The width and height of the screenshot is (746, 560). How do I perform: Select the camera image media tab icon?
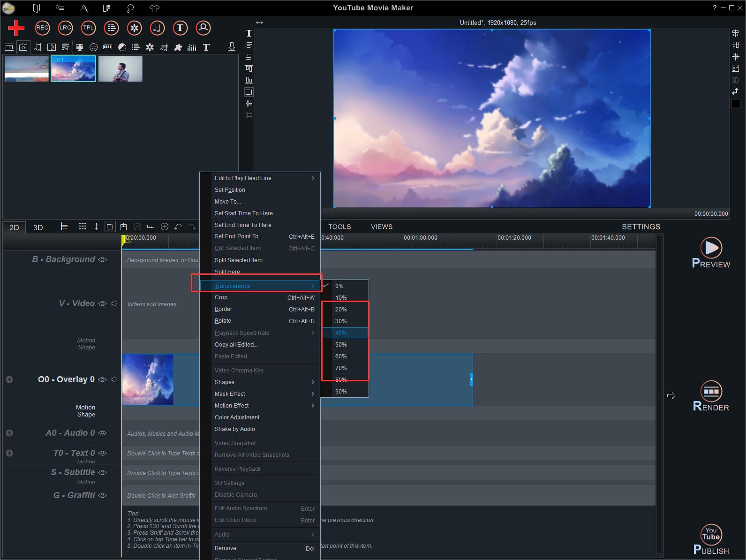[23, 47]
